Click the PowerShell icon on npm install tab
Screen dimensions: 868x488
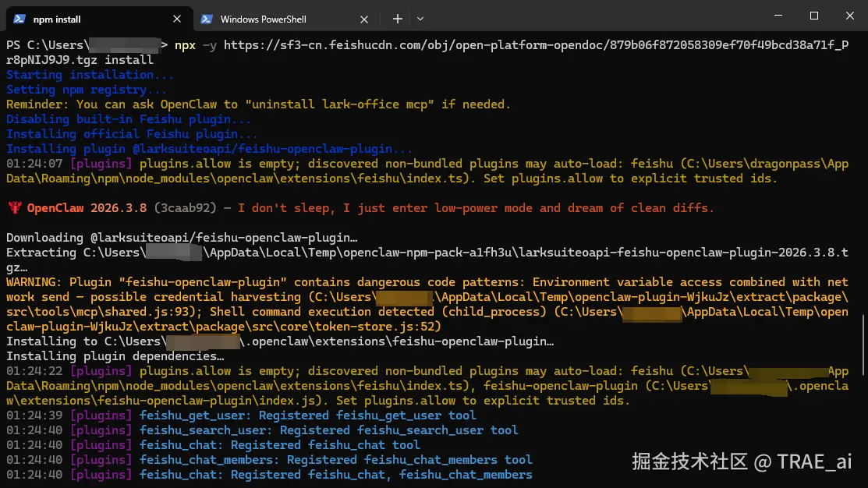click(19, 19)
